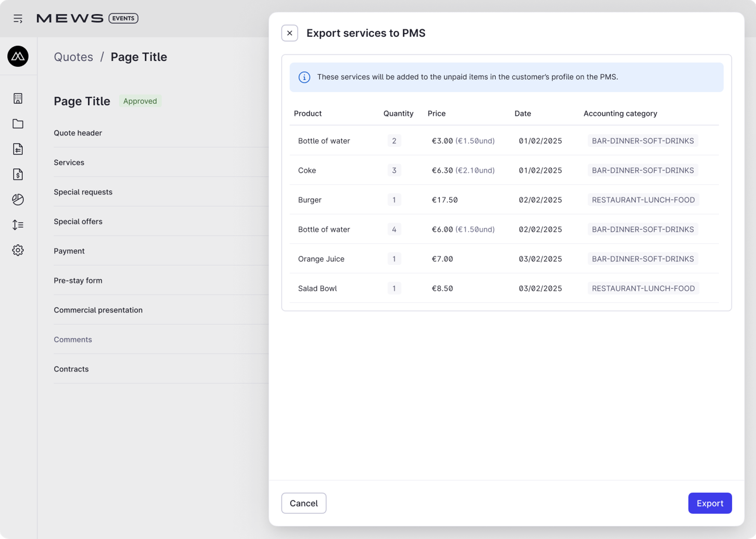Open the folder icon in the sidebar
The image size is (756, 539).
[18, 124]
